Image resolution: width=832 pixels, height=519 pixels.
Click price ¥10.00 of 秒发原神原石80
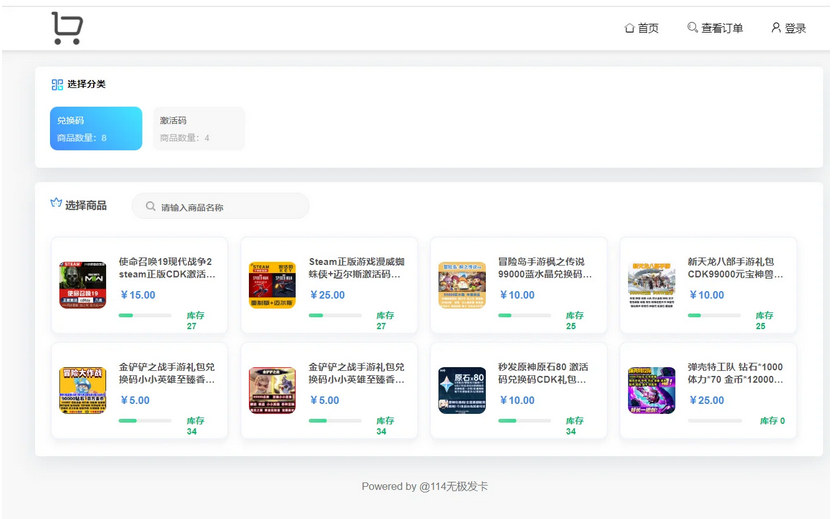click(x=517, y=400)
